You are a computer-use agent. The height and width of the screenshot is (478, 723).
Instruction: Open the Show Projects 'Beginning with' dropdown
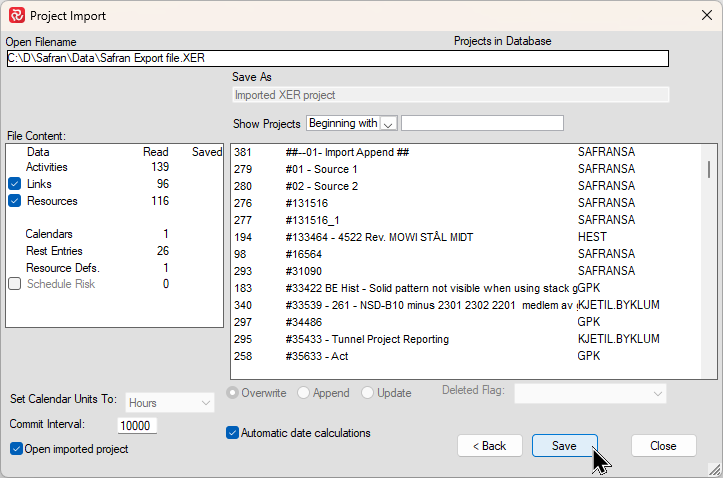[389, 123]
